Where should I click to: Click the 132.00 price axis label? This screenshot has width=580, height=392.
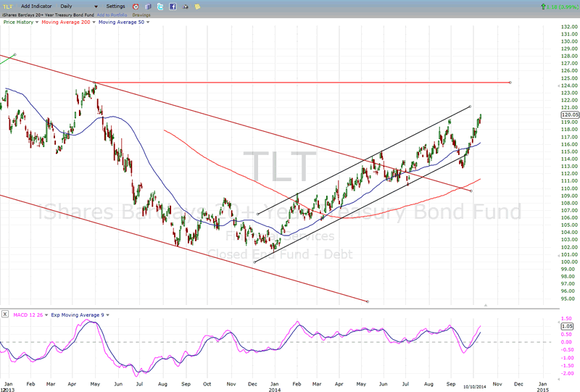pyautogui.click(x=569, y=27)
